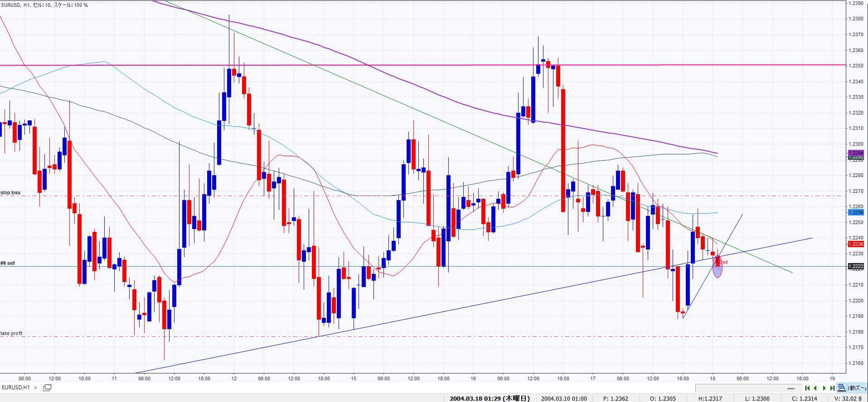
Task: Click the red 1.2236 indicator price tag
Action: tap(855, 244)
